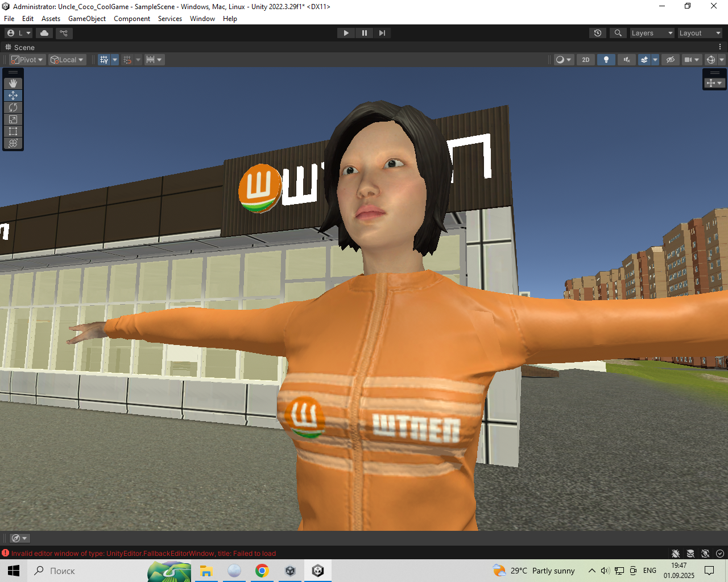This screenshot has width=728, height=582.
Task: Expand the grid axis dropdown arrow
Action: 115,60
